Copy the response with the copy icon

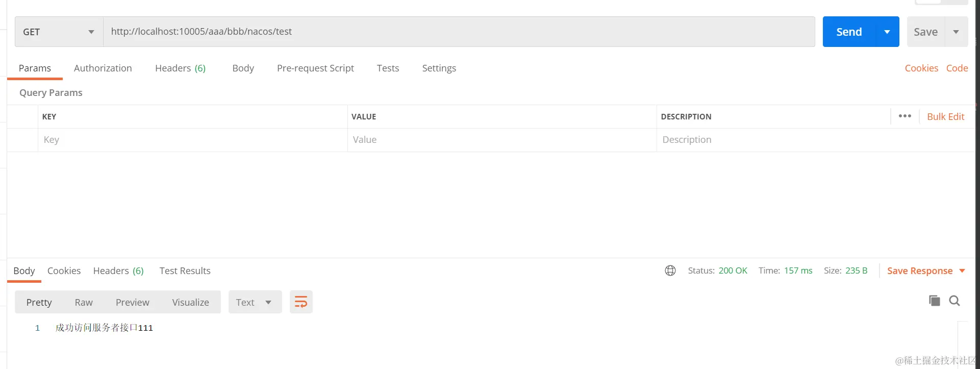pos(935,301)
